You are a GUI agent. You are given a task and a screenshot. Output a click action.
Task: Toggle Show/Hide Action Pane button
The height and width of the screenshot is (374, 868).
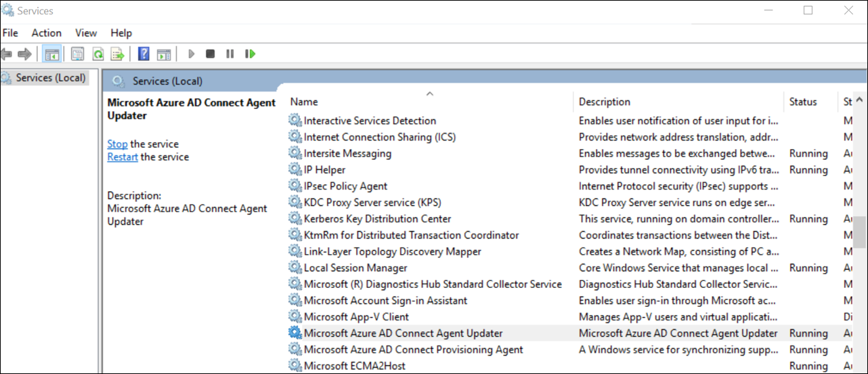tap(163, 54)
